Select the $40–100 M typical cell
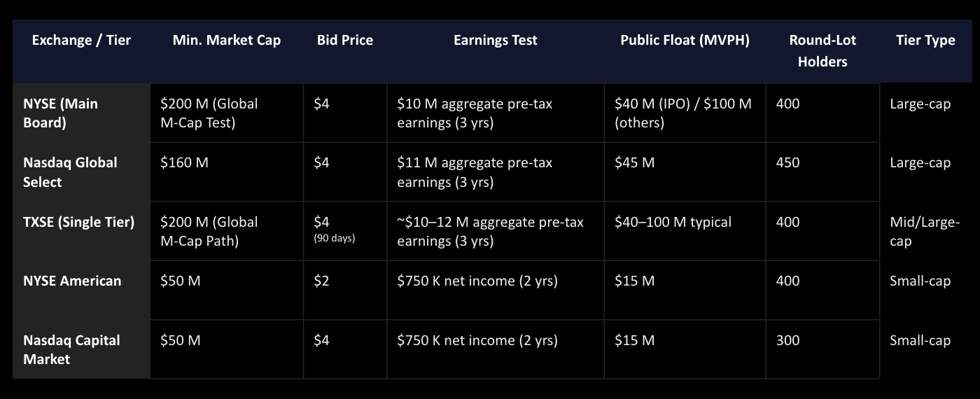Viewport: 980px width, 399px height. coord(673,222)
